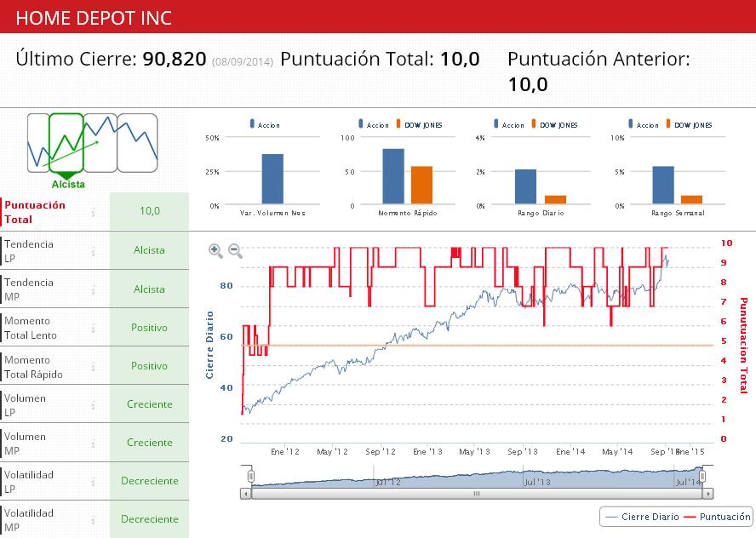Screen dimensions: 756x538
Task: Select the last declining trend phase box
Action: pyautogui.click(x=137, y=143)
